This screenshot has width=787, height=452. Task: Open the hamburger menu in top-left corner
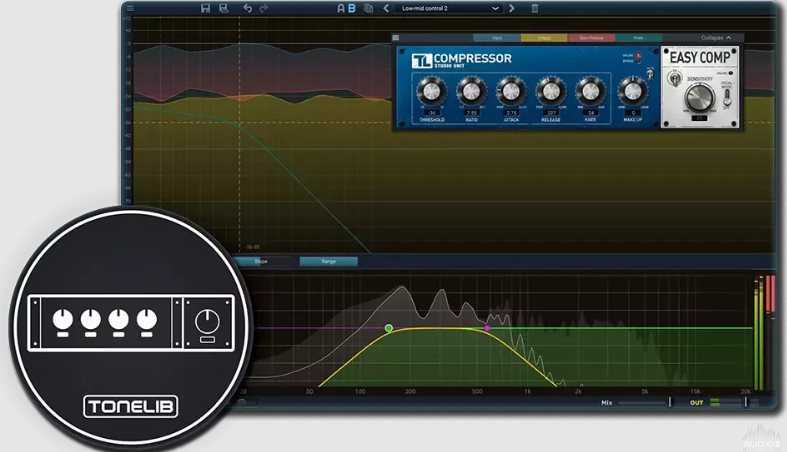click(130, 8)
